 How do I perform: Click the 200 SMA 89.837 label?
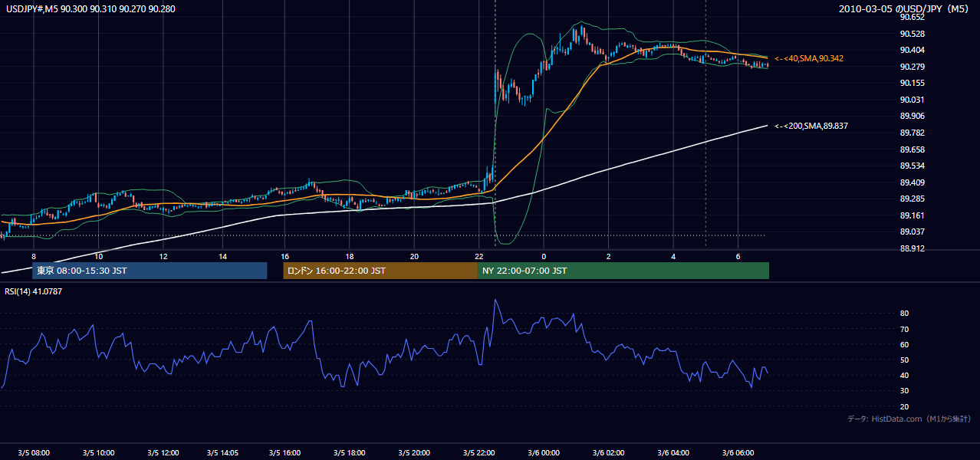(x=811, y=126)
